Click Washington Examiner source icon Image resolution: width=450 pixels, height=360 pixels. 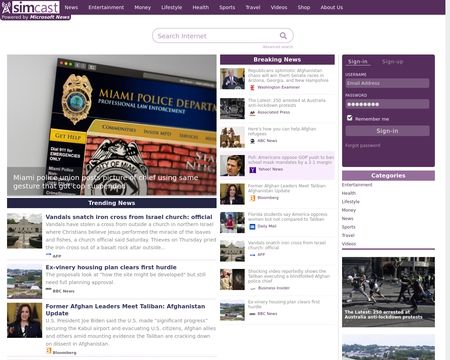252,87
